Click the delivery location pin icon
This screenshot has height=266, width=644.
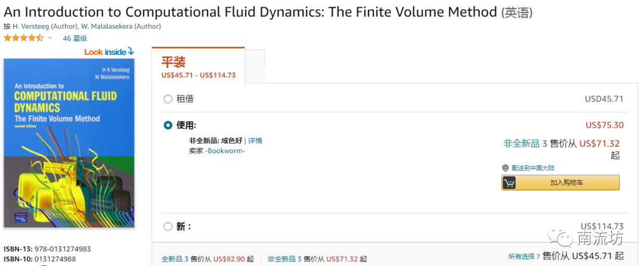point(505,168)
